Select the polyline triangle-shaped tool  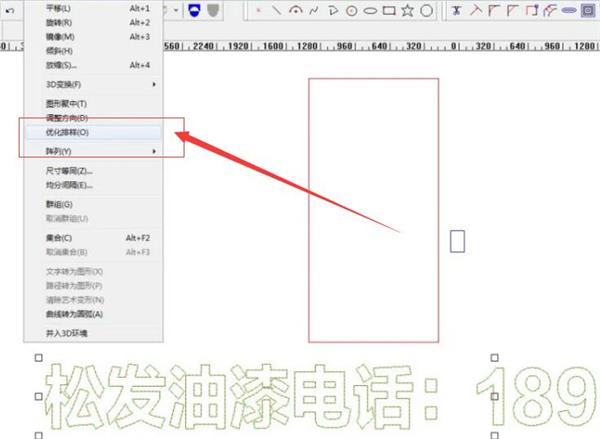[x=333, y=10]
